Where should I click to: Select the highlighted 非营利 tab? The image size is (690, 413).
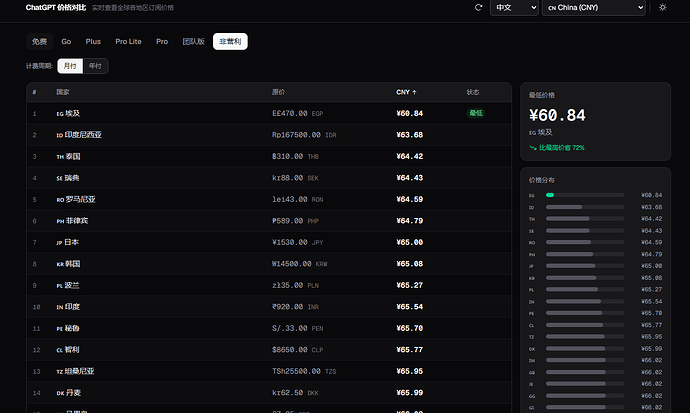[230, 41]
